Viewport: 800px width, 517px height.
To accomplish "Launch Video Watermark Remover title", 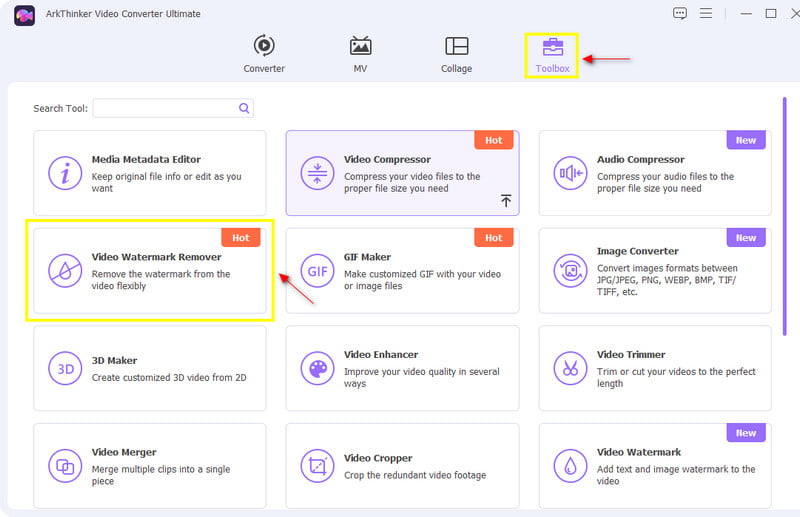I will [157, 257].
